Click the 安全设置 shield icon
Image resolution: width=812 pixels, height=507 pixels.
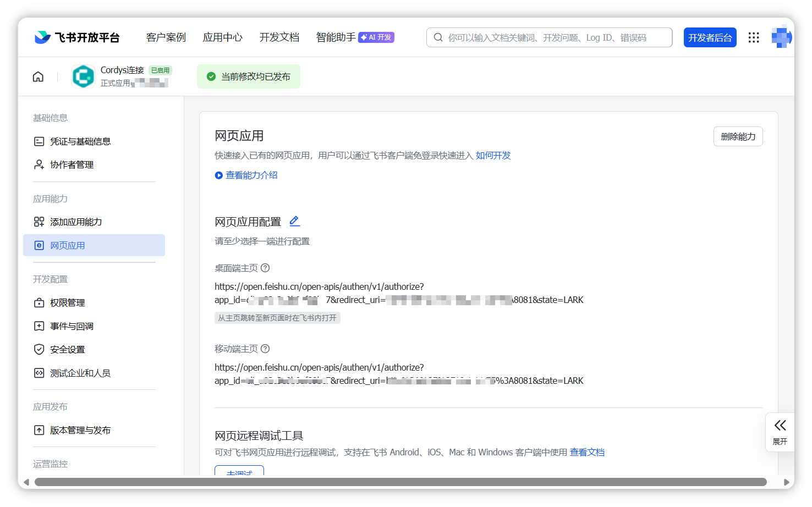tap(39, 349)
